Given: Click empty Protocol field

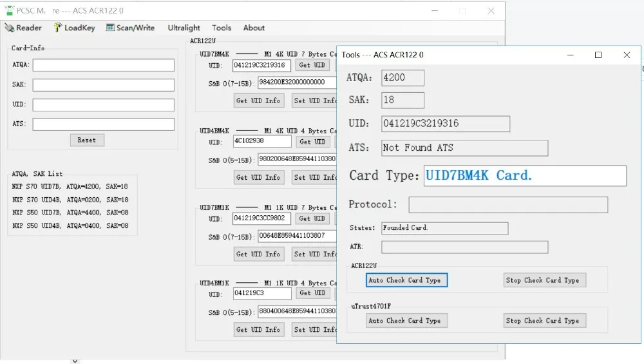Looking at the screenshot, I should [508, 205].
